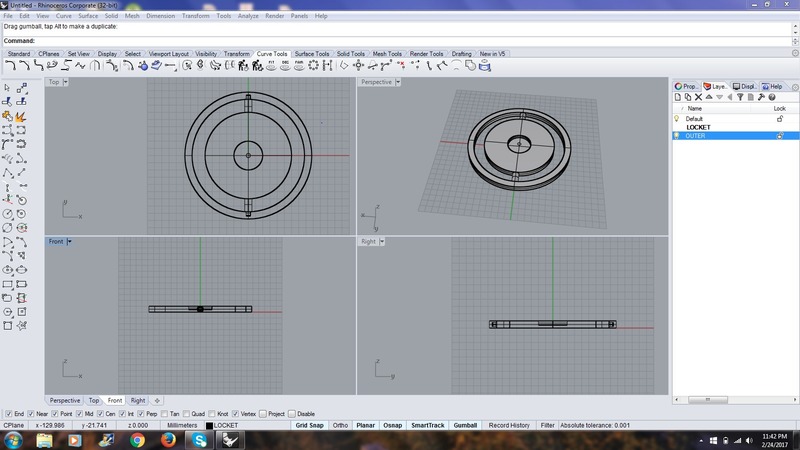Open layer panel help question icon

tap(772, 97)
